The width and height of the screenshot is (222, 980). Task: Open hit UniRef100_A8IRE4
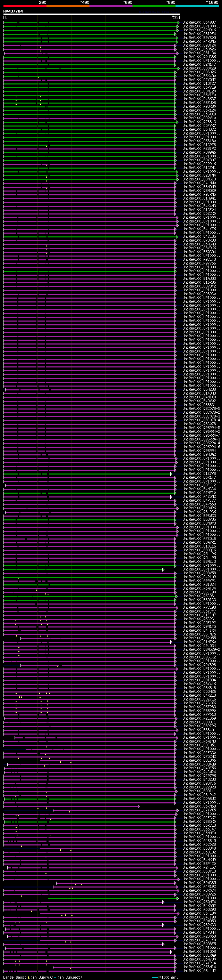click(x=199, y=34)
